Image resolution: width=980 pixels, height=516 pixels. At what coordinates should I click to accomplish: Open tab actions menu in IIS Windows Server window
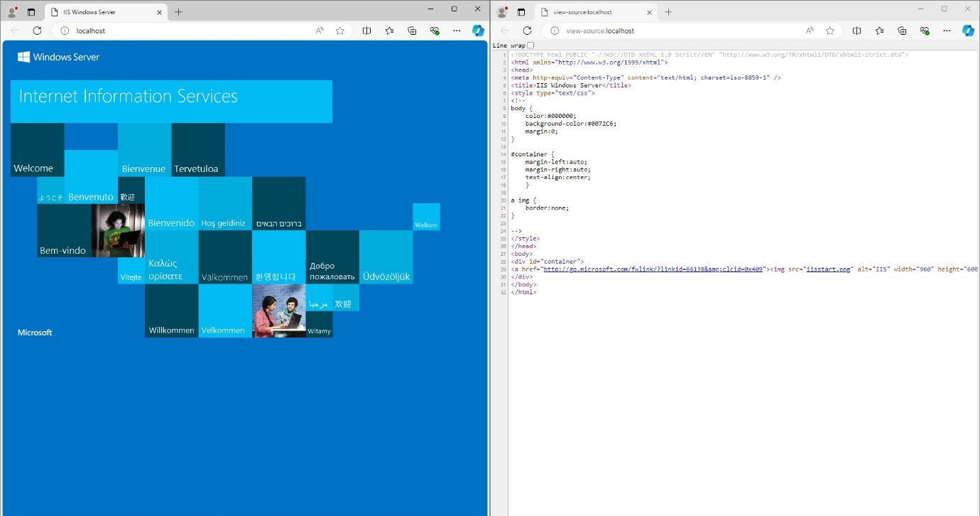pos(31,12)
